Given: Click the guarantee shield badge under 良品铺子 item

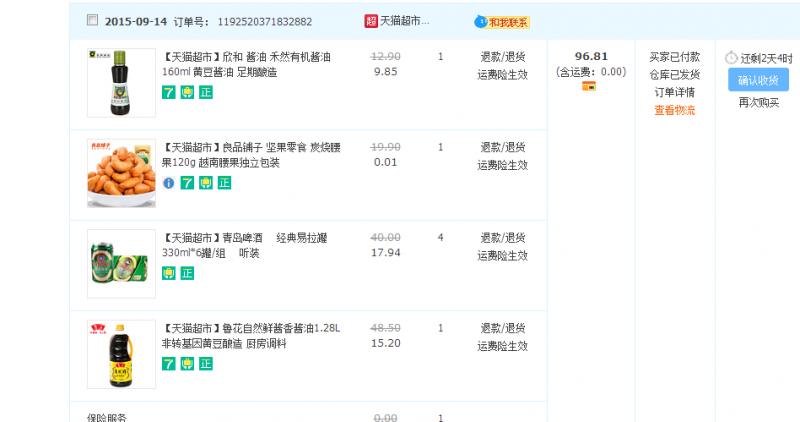Looking at the screenshot, I should click(x=206, y=183).
